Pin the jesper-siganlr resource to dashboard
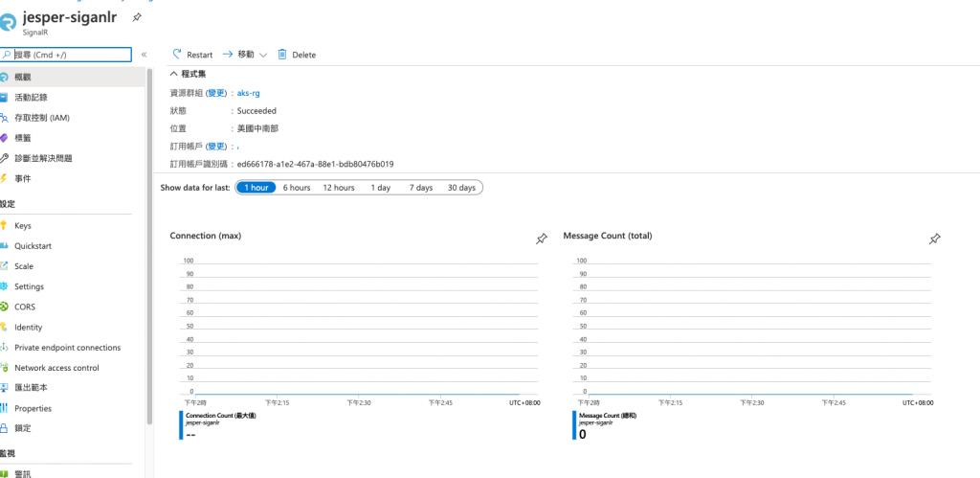The height and width of the screenshot is (478, 980). [136, 17]
